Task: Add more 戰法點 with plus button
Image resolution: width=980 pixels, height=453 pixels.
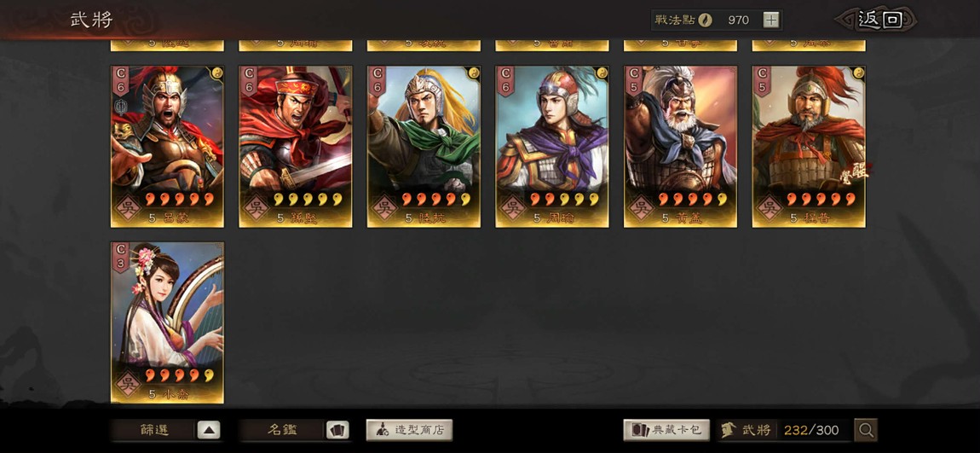Action: (771, 20)
